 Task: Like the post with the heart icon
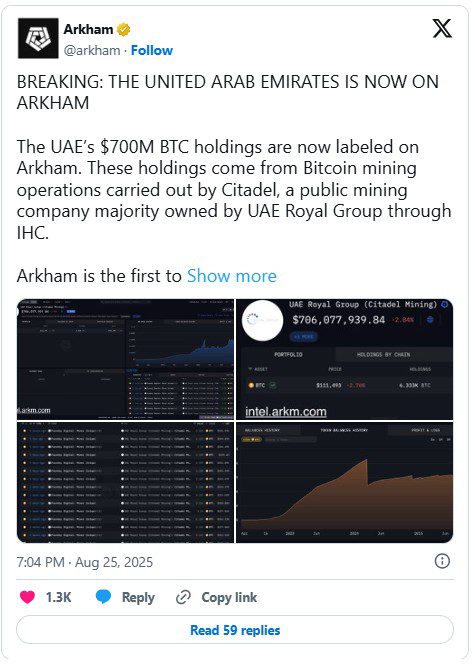[27, 597]
